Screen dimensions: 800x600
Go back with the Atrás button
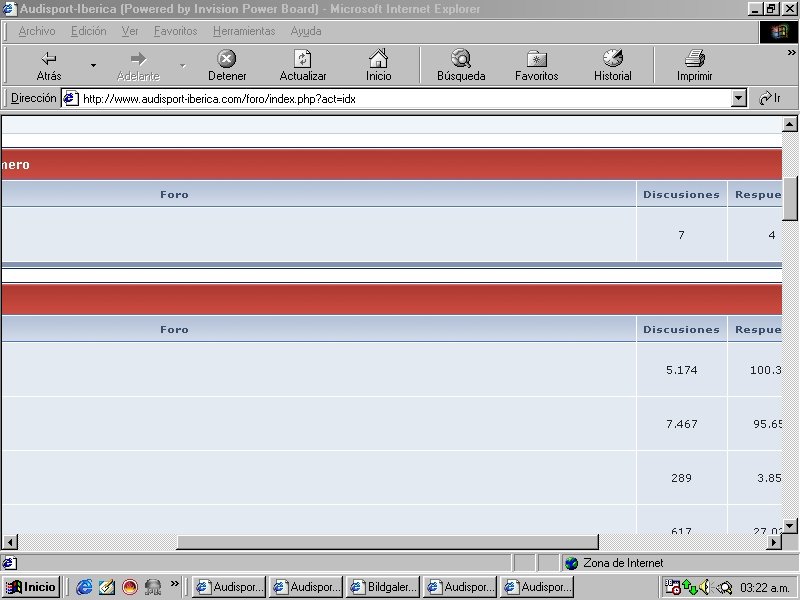coord(48,65)
